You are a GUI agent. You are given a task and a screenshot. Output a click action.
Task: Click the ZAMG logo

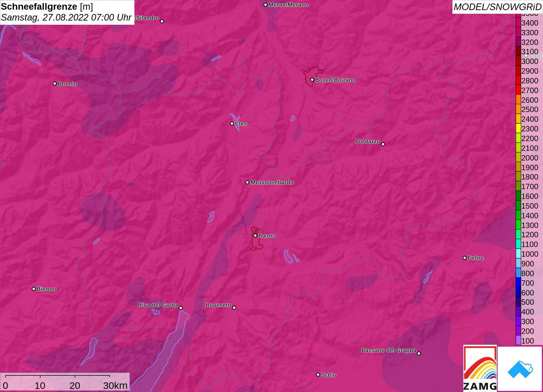point(480,368)
